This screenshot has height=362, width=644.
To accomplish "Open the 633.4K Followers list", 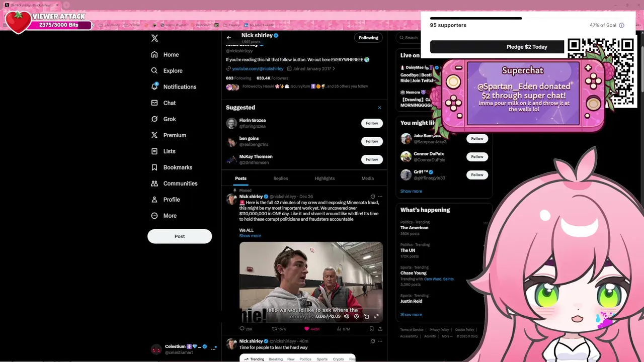I will (x=272, y=78).
